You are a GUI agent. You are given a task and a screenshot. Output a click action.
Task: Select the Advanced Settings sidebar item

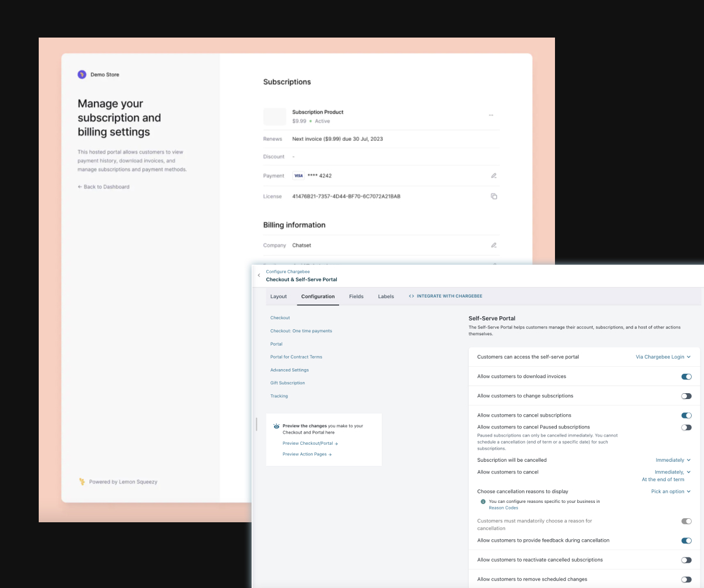click(289, 370)
